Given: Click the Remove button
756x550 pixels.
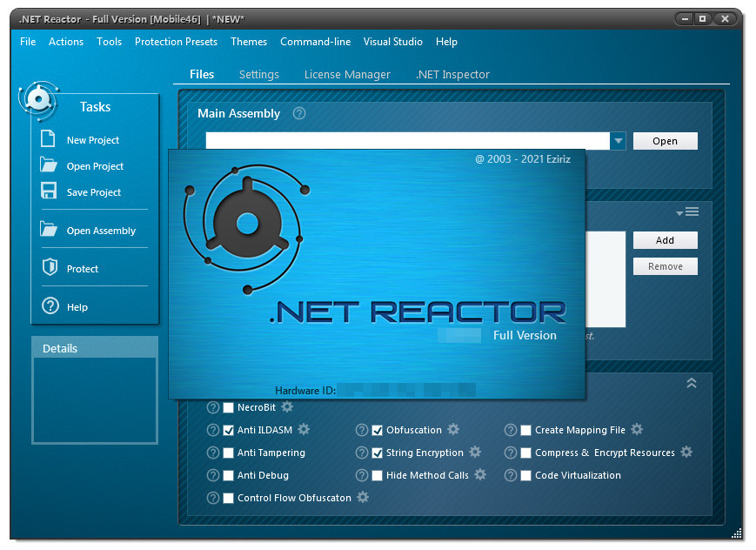Looking at the screenshot, I should pos(665,266).
